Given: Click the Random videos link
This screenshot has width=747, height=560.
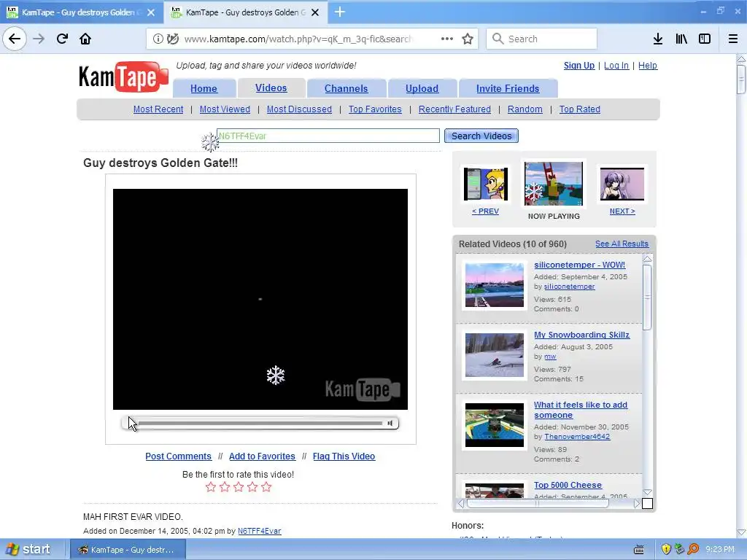Looking at the screenshot, I should click(x=525, y=109).
